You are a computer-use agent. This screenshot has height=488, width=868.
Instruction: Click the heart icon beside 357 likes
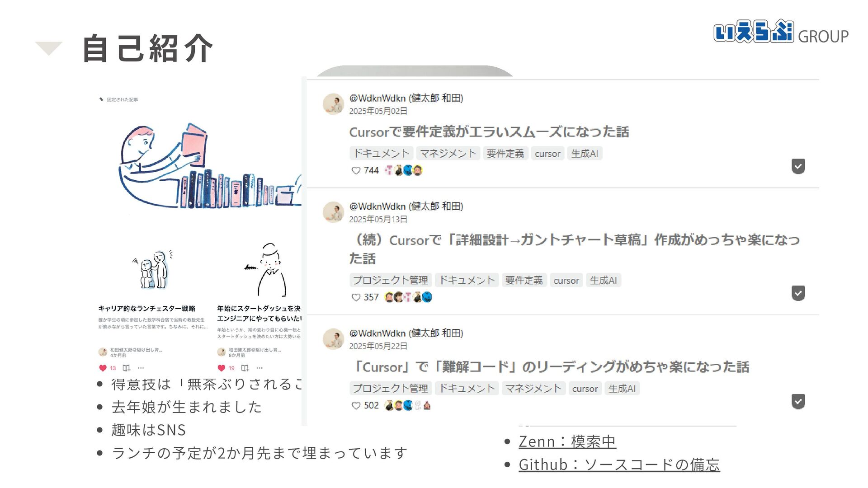tap(356, 297)
